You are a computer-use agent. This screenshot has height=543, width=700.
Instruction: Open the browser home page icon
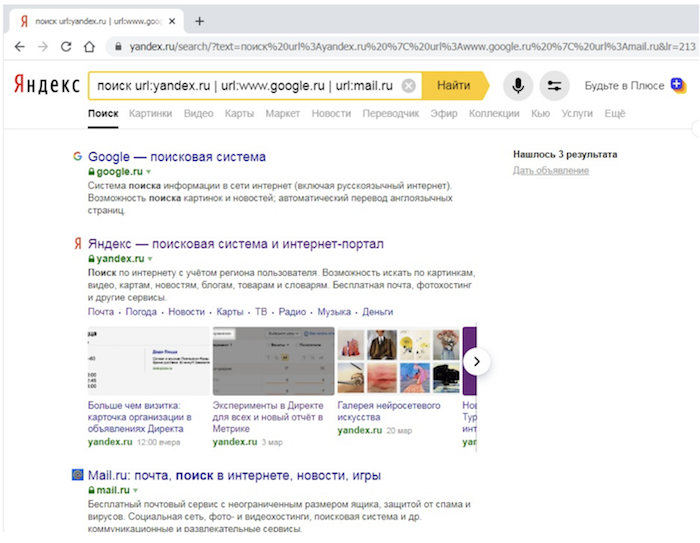(x=89, y=46)
